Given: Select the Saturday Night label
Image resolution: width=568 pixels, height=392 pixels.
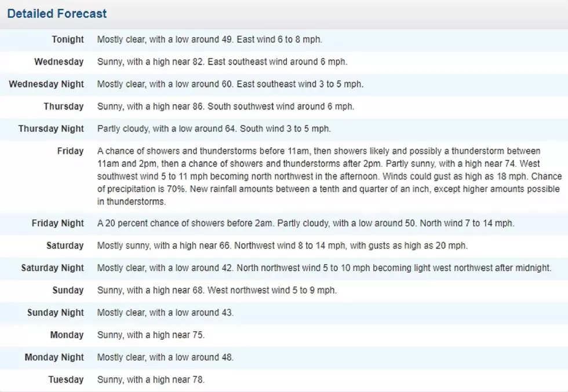Looking at the screenshot, I should coord(53,268).
